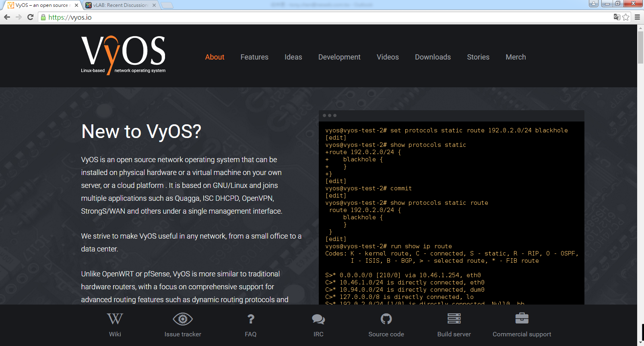
Task: Open the Ideas nav link
Action: pos(293,57)
